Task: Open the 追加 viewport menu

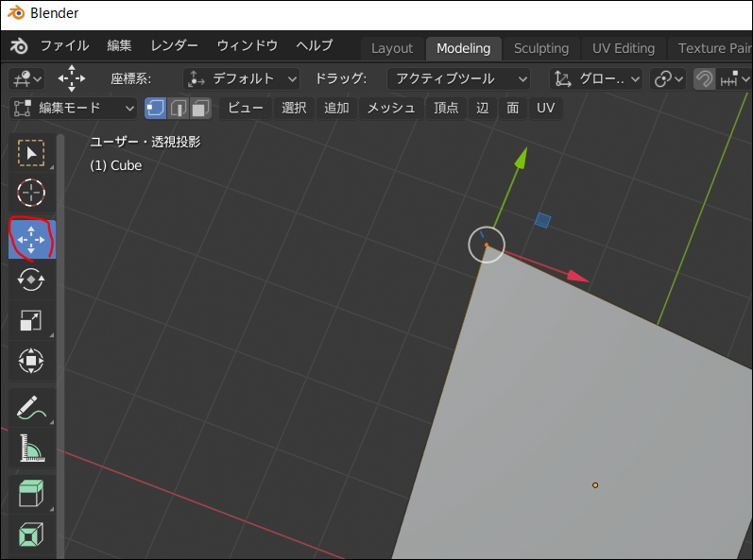Action: point(336,108)
